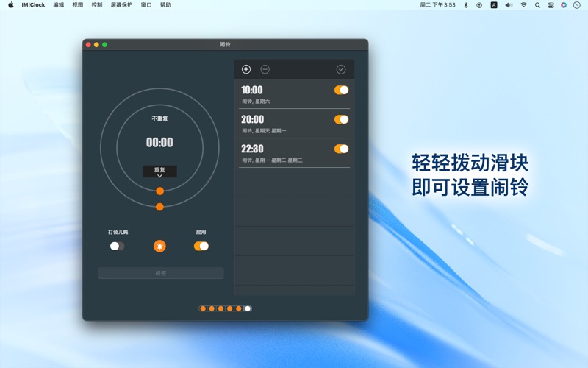The image size is (588, 368).
Task: Click '闹铃, 星期六' subtitle text
Action: (x=256, y=102)
